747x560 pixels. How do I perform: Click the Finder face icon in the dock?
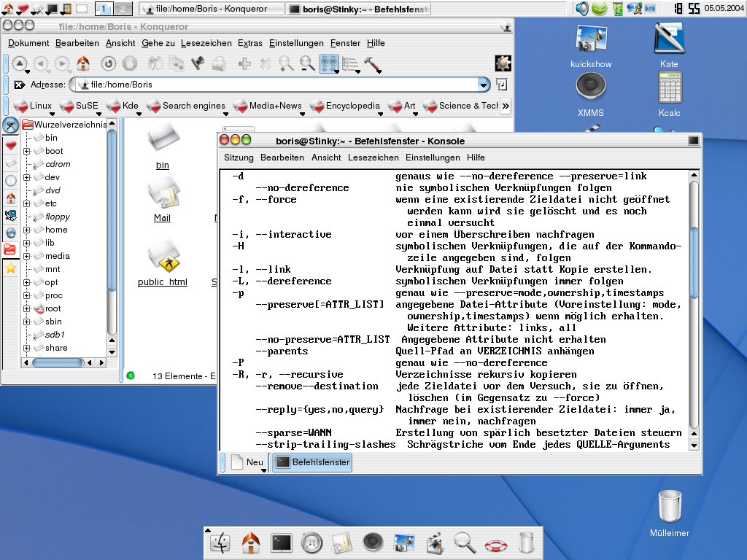click(220, 543)
